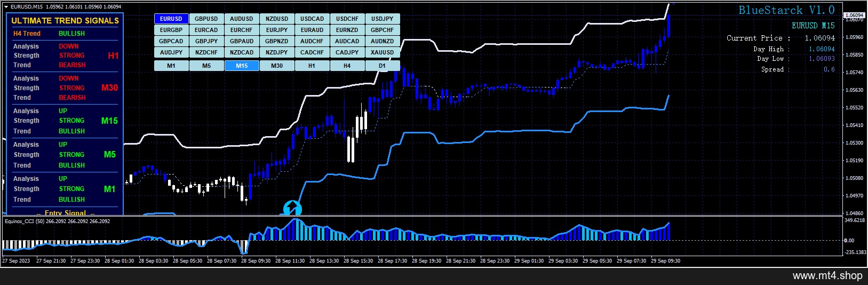This screenshot has width=868, height=285.
Task: Click the Equinox_CCI indicator label
Action: pos(57,221)
